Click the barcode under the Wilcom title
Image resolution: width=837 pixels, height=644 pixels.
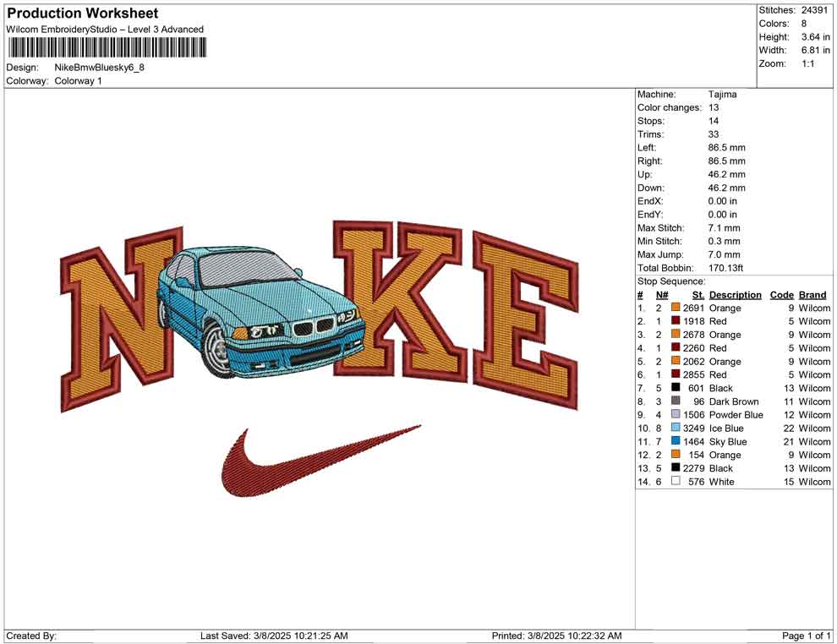point(107,48)
